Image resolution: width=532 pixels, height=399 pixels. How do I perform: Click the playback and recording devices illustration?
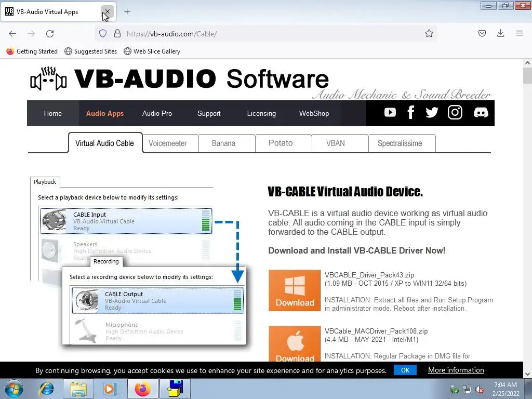pos(138,261)
